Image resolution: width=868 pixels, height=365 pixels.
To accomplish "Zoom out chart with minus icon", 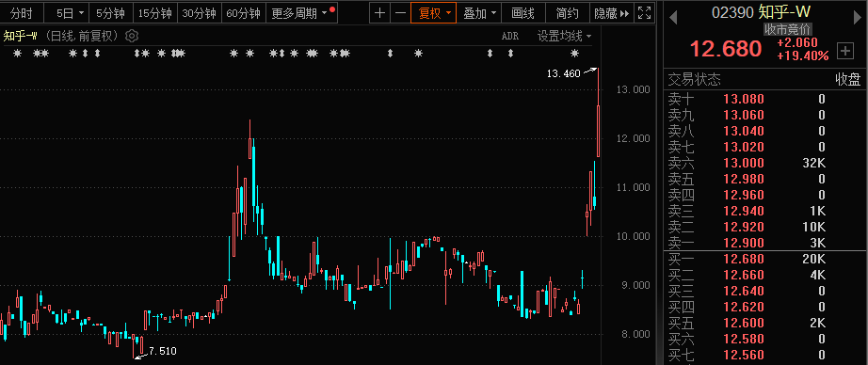I will pyautogui.click(x=400, y=13).
